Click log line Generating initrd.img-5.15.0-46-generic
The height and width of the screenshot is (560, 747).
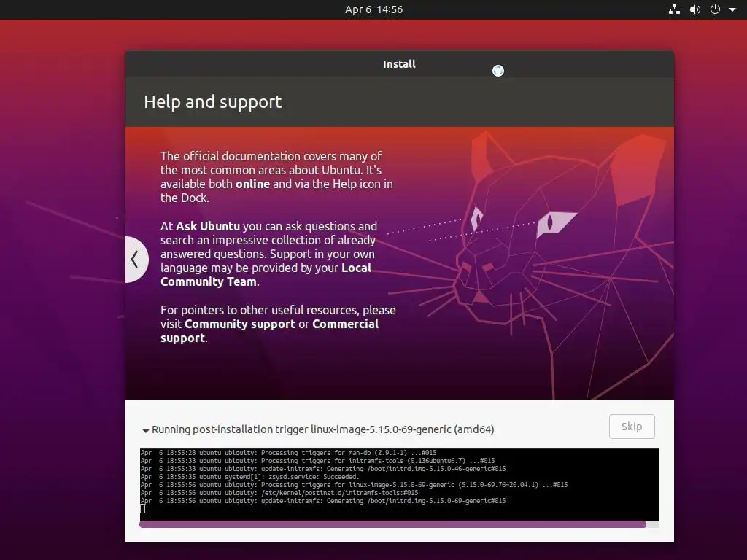pos(323,469)
